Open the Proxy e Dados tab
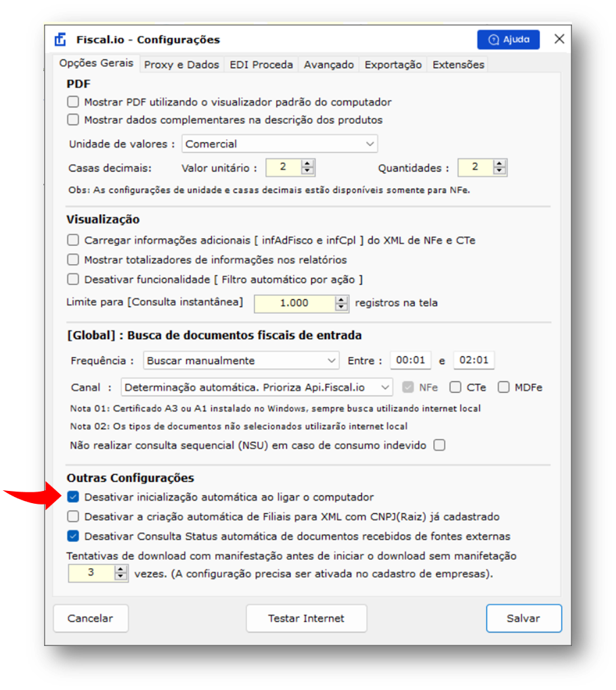616x690 pixels. pos(181,65)
